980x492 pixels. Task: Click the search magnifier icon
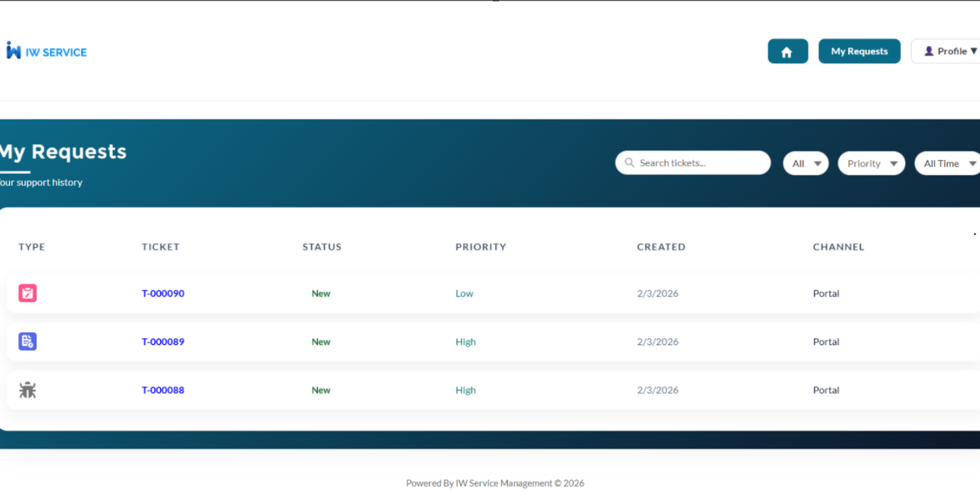630,163
